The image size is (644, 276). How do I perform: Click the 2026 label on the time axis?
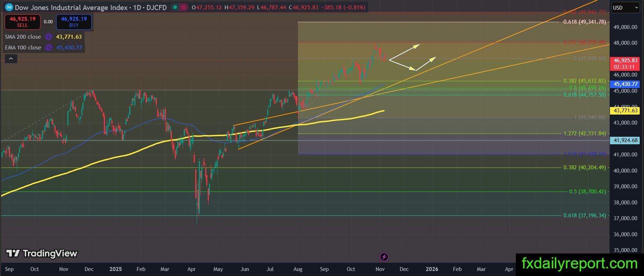pos(432,269)
